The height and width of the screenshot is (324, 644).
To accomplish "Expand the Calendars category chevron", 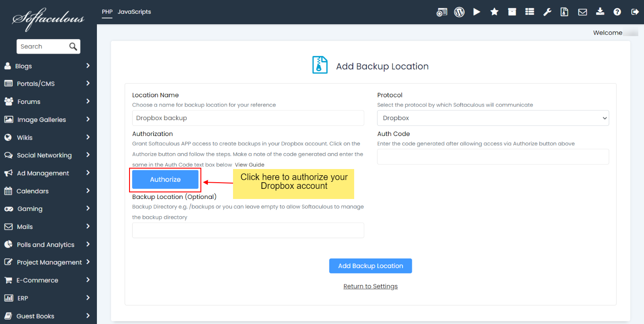I will (x=88, y=191).
